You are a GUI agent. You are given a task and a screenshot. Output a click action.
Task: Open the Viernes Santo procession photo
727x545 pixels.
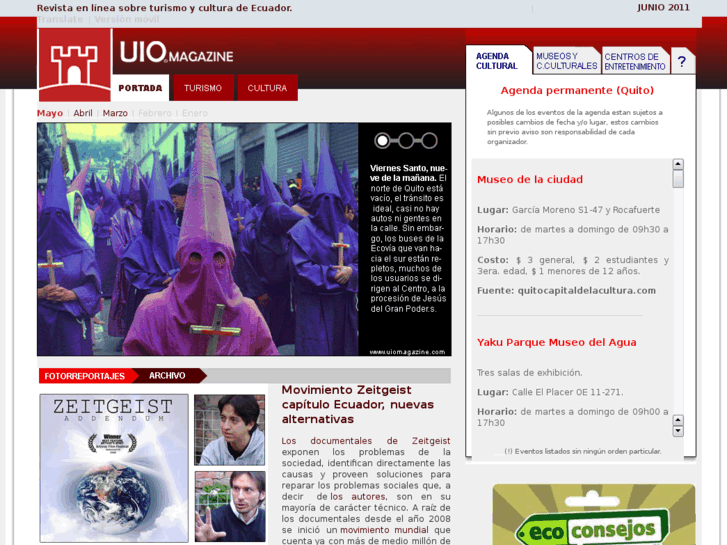(x=198, y=239)
